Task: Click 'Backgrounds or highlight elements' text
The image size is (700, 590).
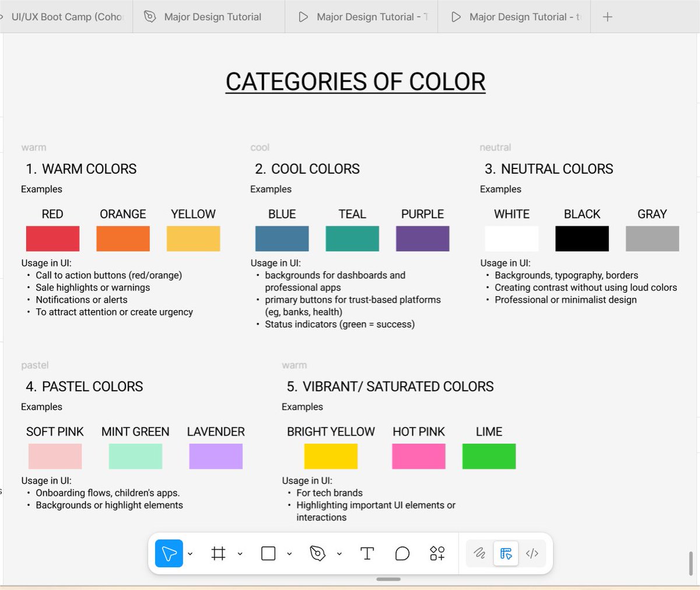Action: point(110,505)
